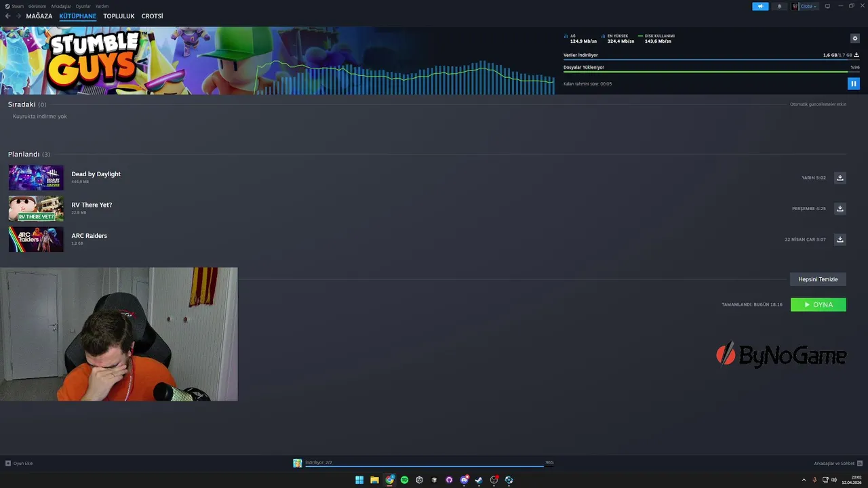Click the ARC Raiders thumbnail
This screenshot has width=868, height=488.
[x=36, y=239]
